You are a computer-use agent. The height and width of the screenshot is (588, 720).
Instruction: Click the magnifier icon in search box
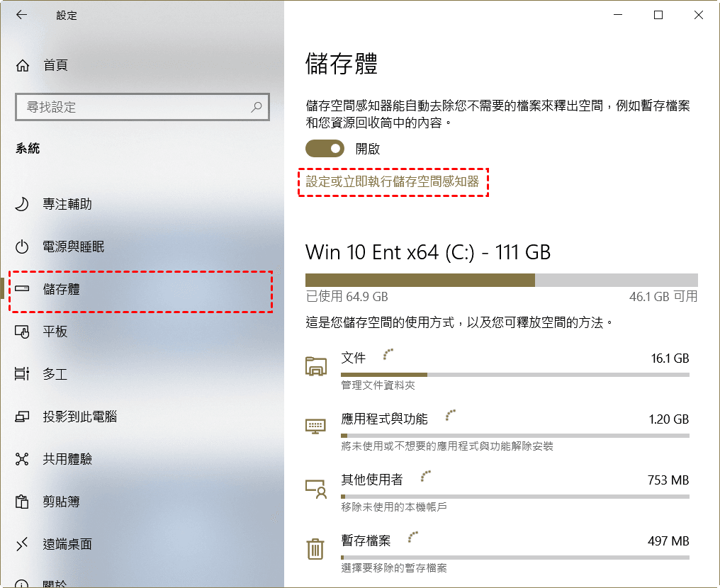[x=257, y=107]
